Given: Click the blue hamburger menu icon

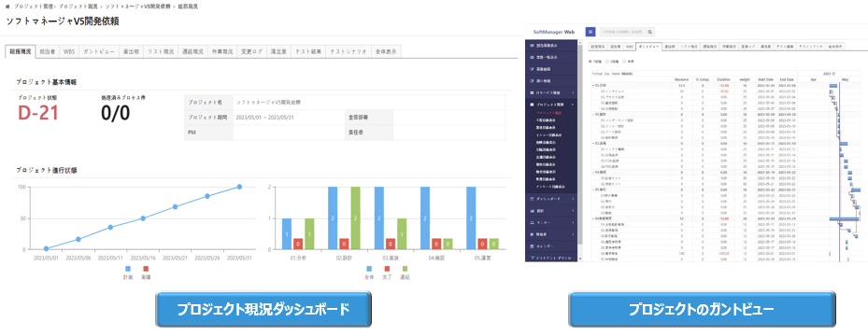Looking at the screenshot, I should (x=591, y=32).
